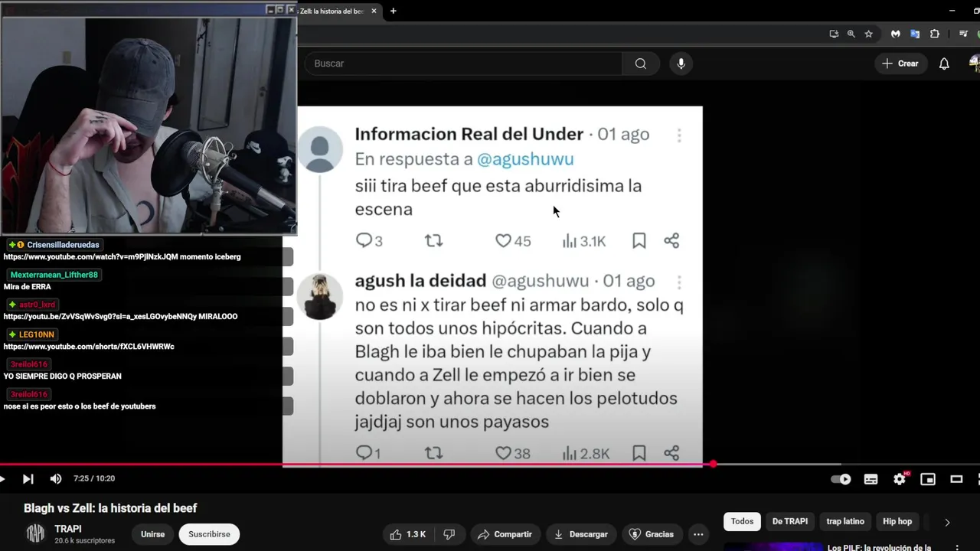Open the Extensions puzzle menu
This screenshot has width=980, height=551.
tap(935, 34)
